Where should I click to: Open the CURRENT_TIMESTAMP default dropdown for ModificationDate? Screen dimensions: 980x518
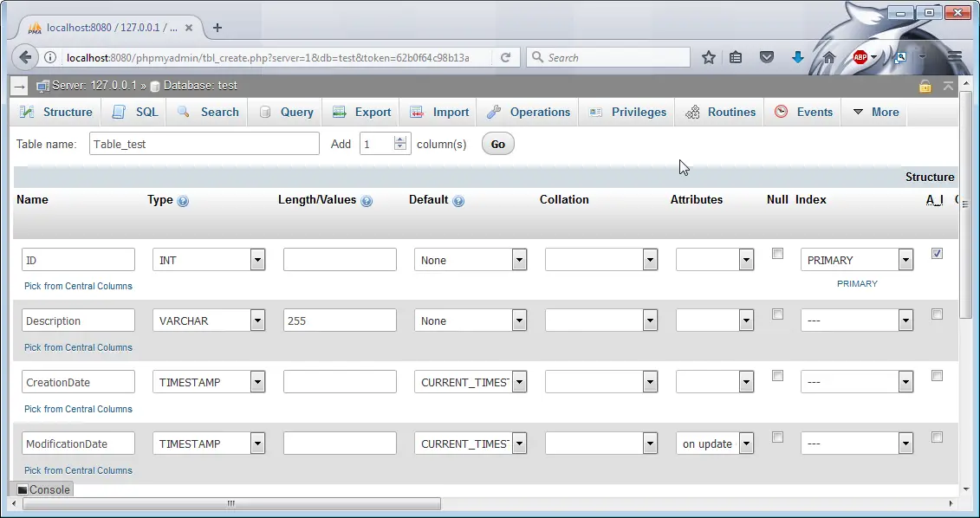click(471, 444)
